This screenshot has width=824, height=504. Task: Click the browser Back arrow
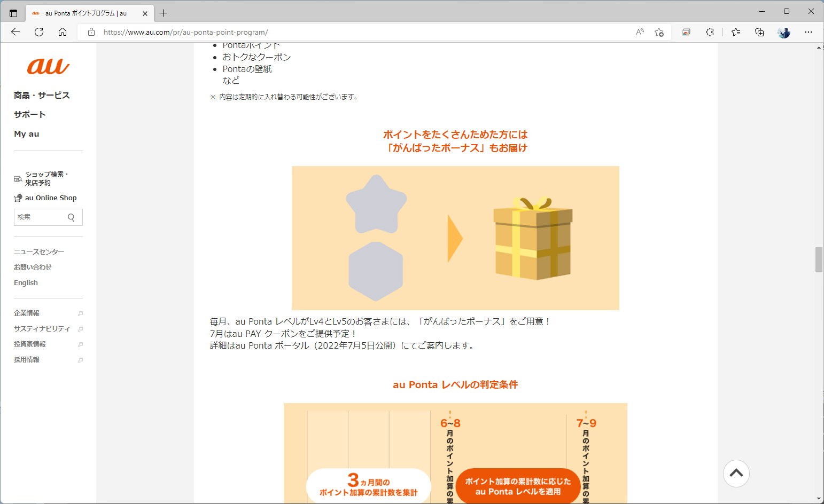pyautogui.click(x=15, y=32)
